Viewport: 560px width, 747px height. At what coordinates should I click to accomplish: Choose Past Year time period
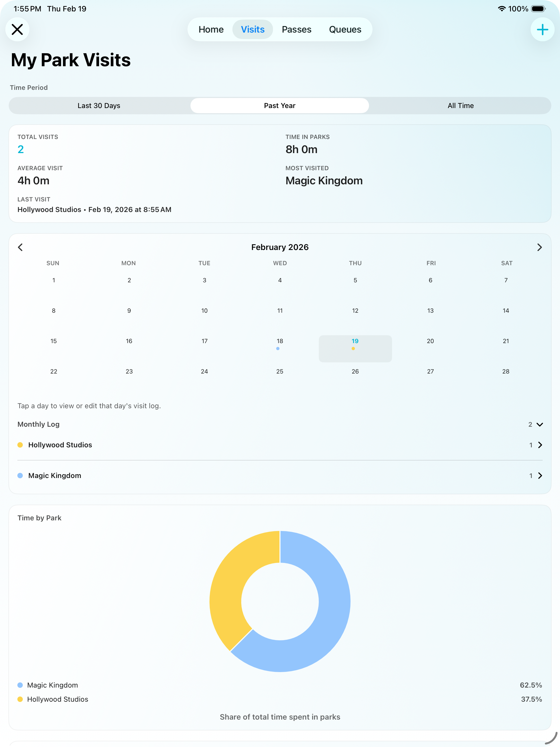279,106
